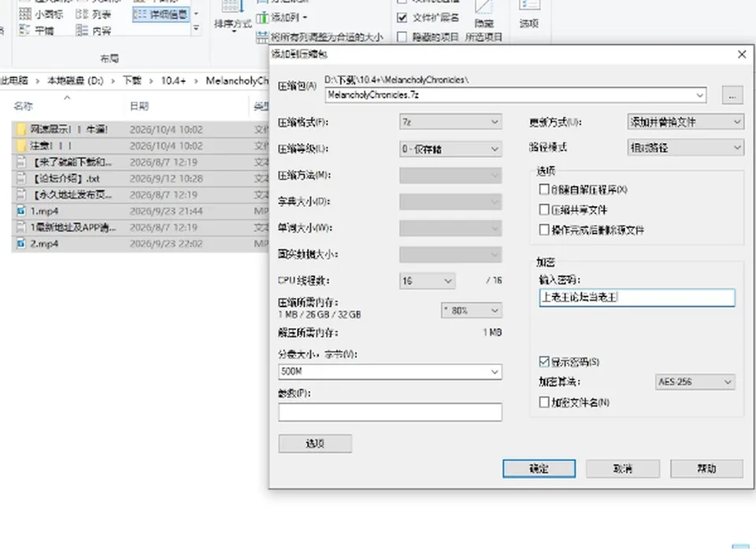Choose 内容 layout in Explorer ribbon
The height and width of the screenshot is (550, 756).
[x=94, y=31]
